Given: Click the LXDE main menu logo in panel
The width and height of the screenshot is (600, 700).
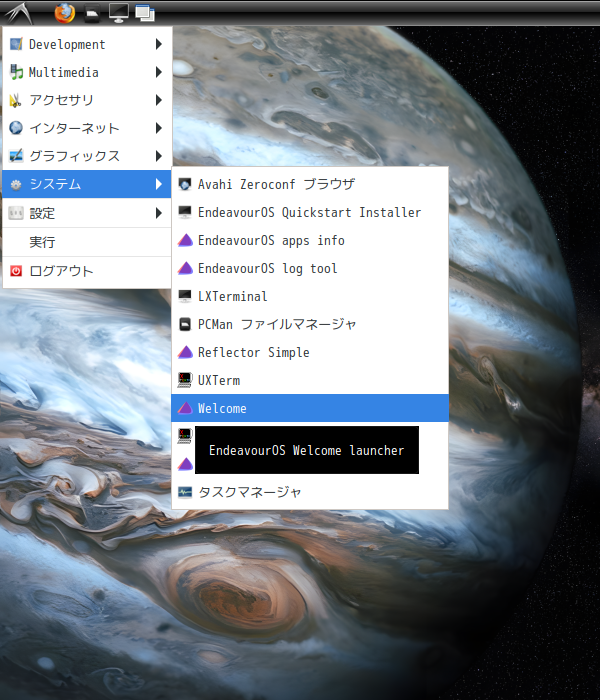Looking at the screenshot, I should (19, 13).
